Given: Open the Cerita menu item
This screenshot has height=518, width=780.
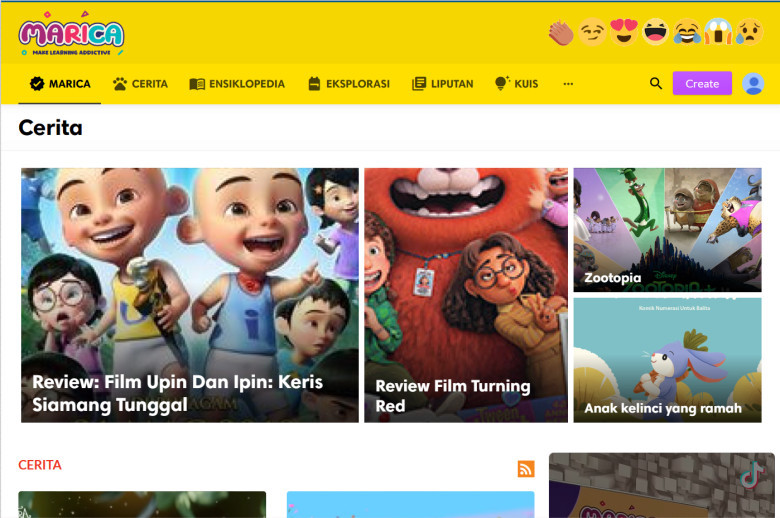Looking at the screenshot, I should (140, 84).
